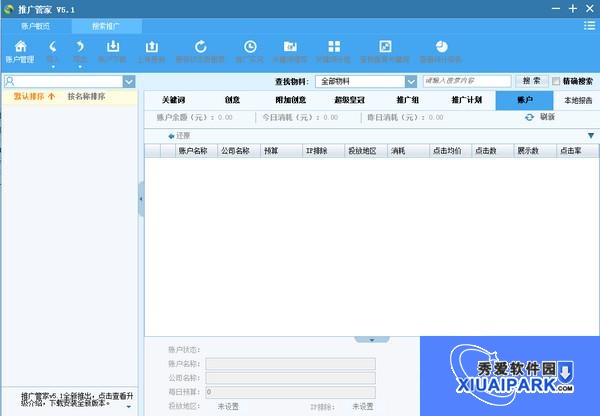This screenshot has height=416, width=600.
Task: Open the 本地报告 tab
Action: click(578, 101)
